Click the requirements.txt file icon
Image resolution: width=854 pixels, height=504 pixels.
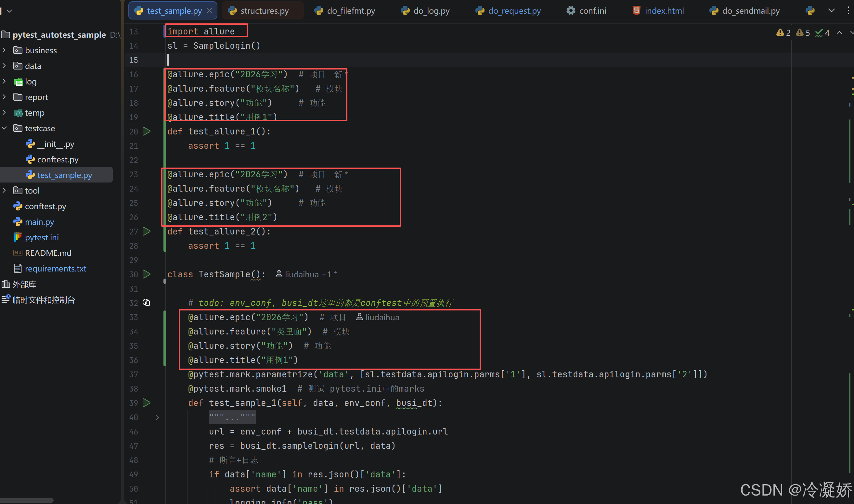[18, 269]
